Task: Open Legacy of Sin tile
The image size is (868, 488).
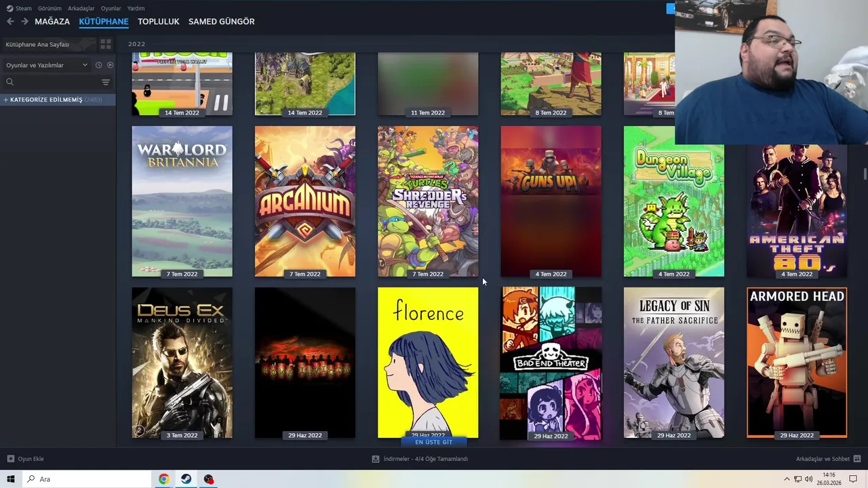Action: 673,363
